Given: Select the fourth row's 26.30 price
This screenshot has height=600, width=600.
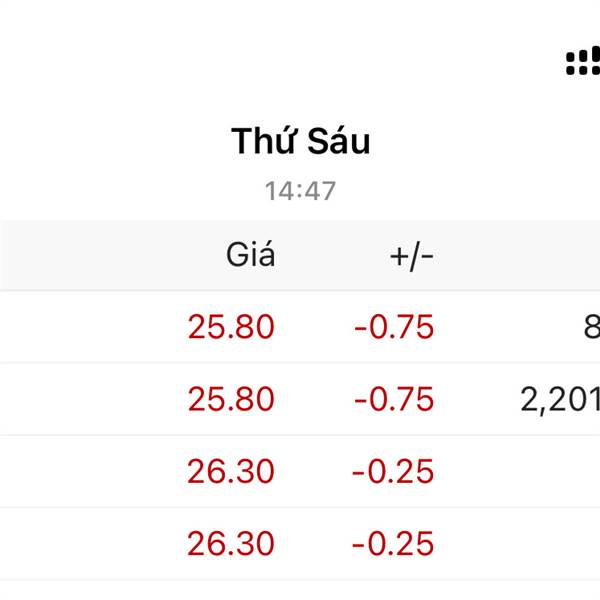Looking at the screenshot, I should (x=231, y=544).
